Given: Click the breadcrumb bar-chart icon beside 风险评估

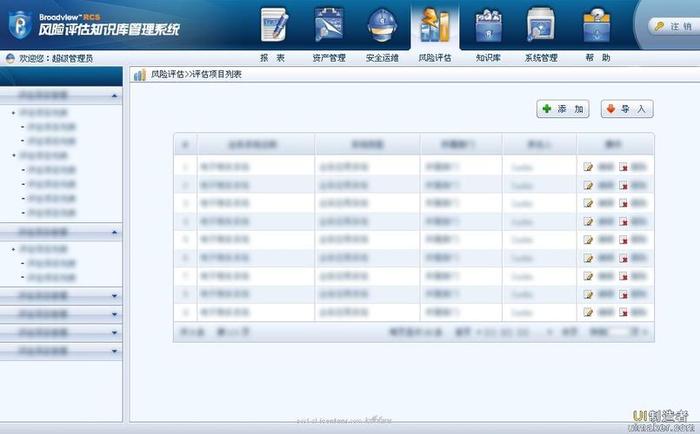Looking at the screenshot, I should pos(140,75).
